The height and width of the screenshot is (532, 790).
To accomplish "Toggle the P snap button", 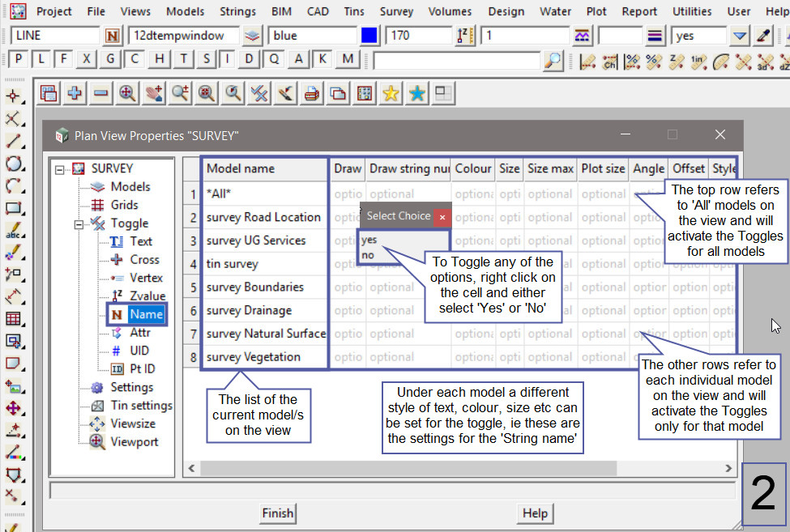I will 18,60.
